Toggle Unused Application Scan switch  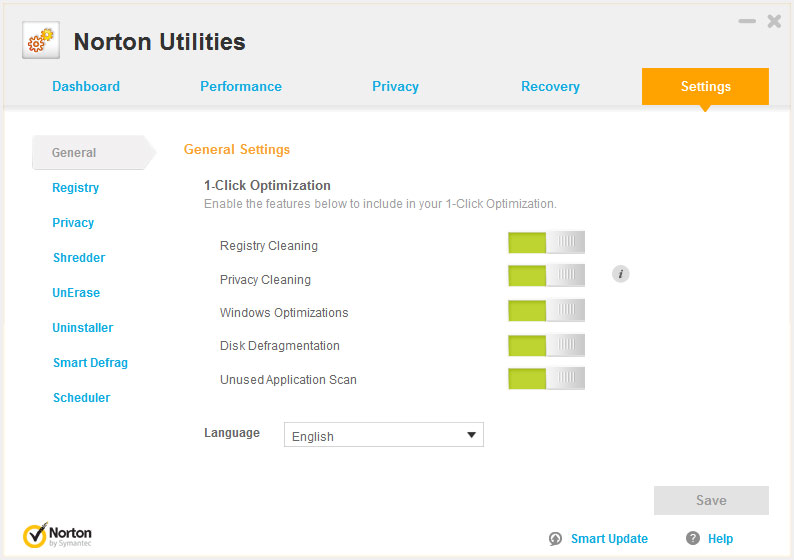546,378
